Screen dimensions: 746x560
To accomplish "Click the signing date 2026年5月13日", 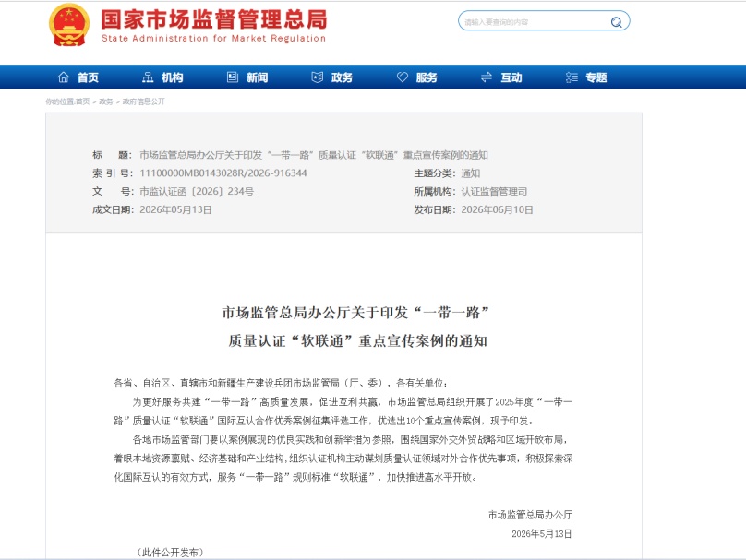I will point(542,534).
